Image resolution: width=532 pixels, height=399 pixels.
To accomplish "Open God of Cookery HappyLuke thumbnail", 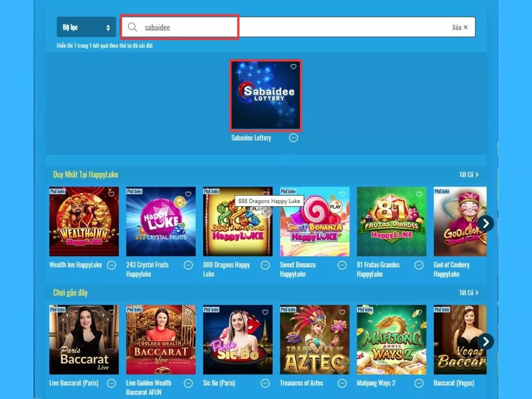I will (460, 221).
